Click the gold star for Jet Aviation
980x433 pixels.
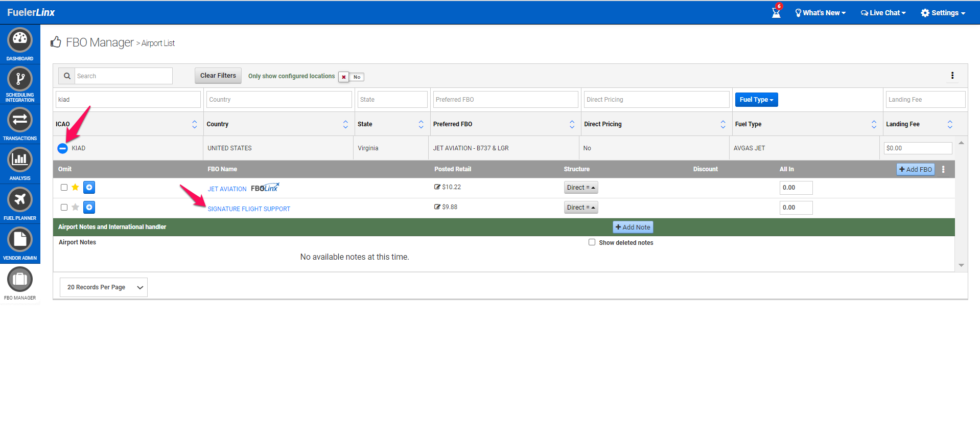tap(75, 187)
